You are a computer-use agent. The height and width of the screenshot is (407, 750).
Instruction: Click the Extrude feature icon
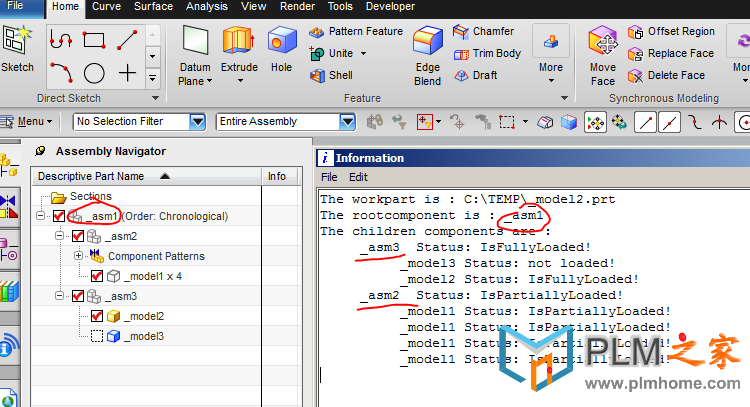(x=239, y=41)
